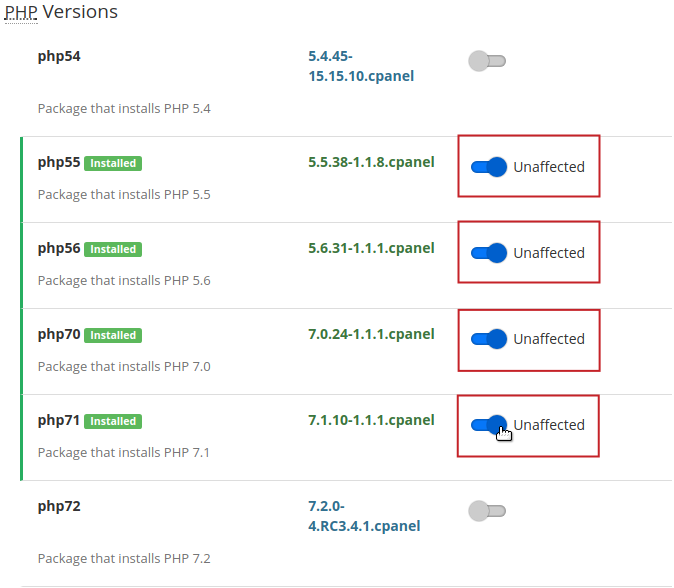Enable the php54 package toggle
Image resolution: width=674 pixels, height=588 pixels.
pyautogui.click(x=487, y=62)
